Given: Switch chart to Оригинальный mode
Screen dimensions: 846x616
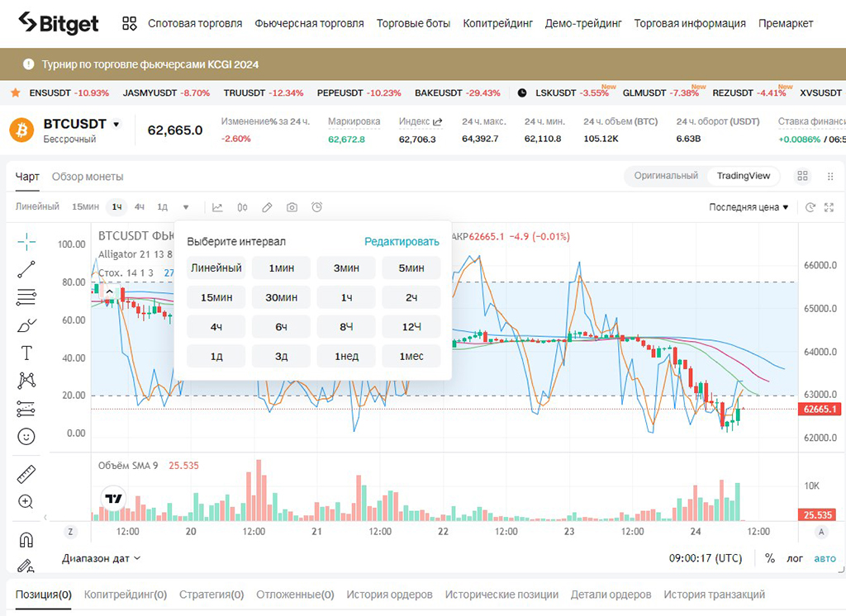Looking at the screenshot, I should pos(666,176).
